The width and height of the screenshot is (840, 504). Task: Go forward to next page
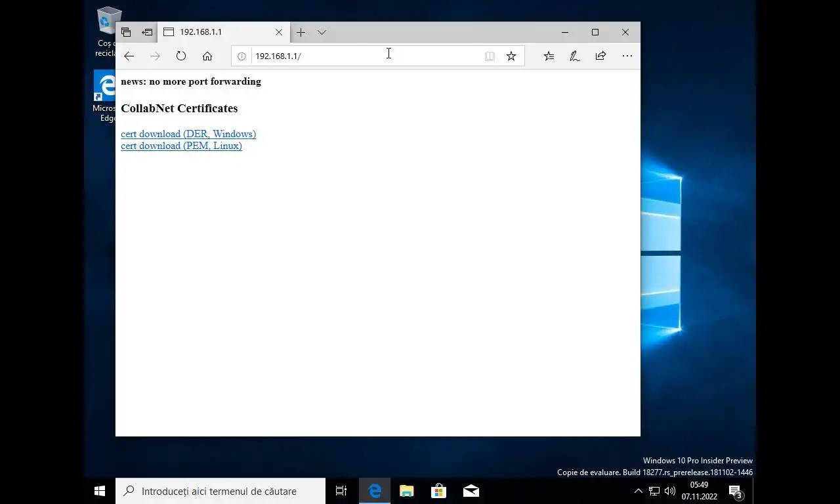155,56
